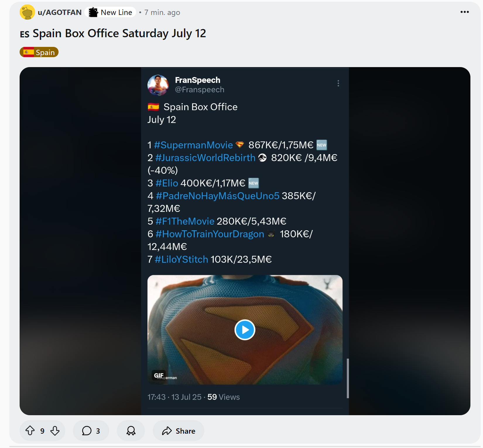Viewport: 483px width, 448px height.
Task: Open the comments on this post
Action: pyautogui.click(x=91, y=431)
